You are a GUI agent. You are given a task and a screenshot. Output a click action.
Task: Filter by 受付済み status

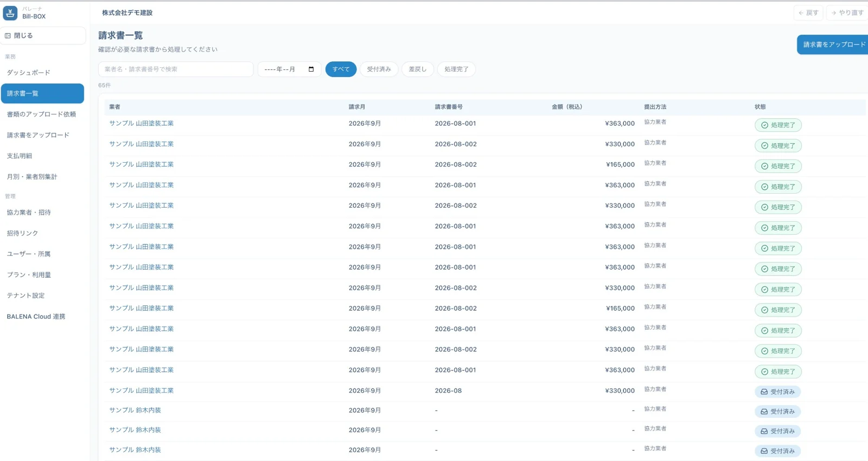(379, 69)
